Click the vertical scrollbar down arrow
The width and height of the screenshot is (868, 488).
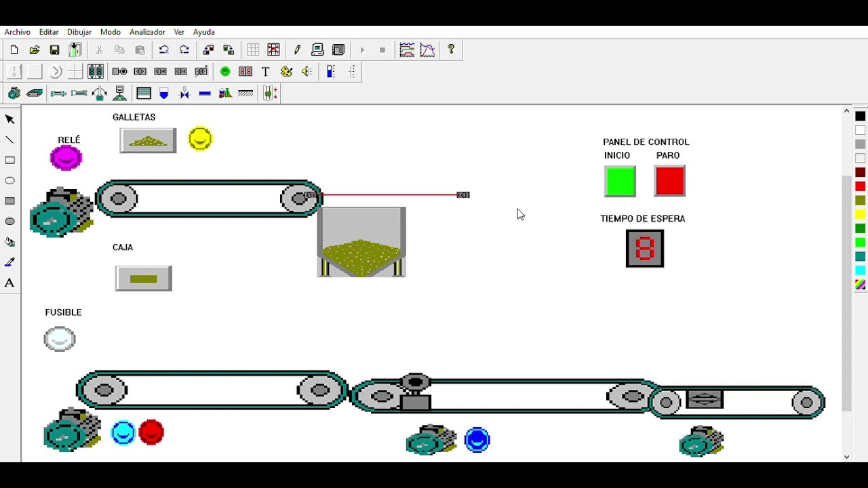point(846,457)
